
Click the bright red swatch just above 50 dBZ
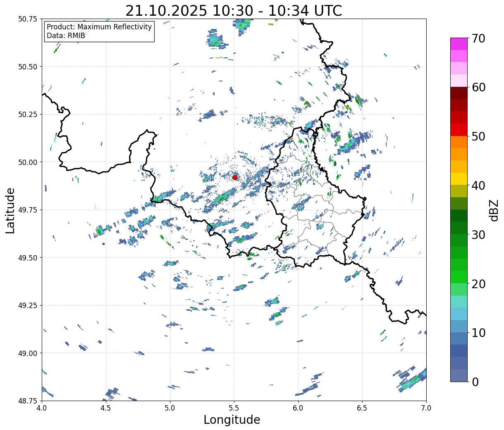(459, 130)
